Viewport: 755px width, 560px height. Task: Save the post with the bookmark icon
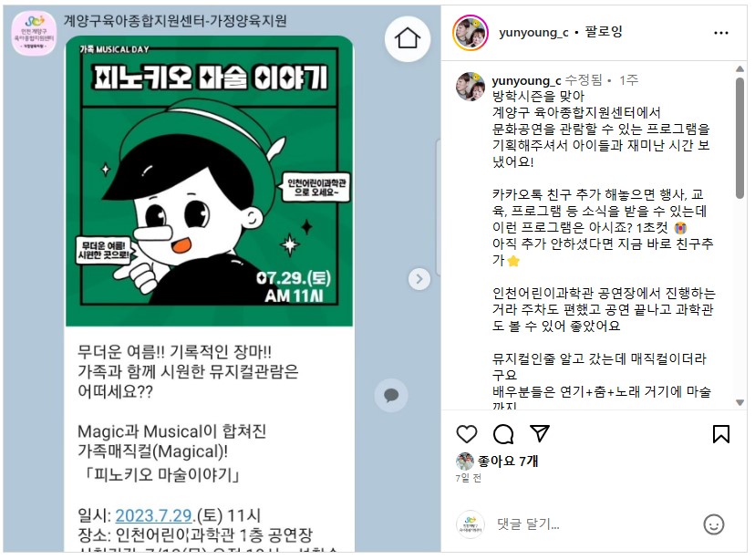721,434
